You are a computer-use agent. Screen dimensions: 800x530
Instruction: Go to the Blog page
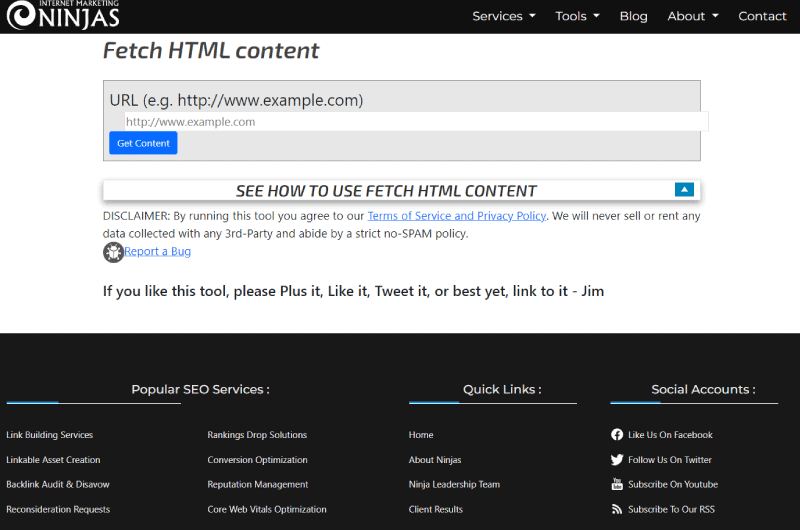pyautogui.click(x=634, y=16)
